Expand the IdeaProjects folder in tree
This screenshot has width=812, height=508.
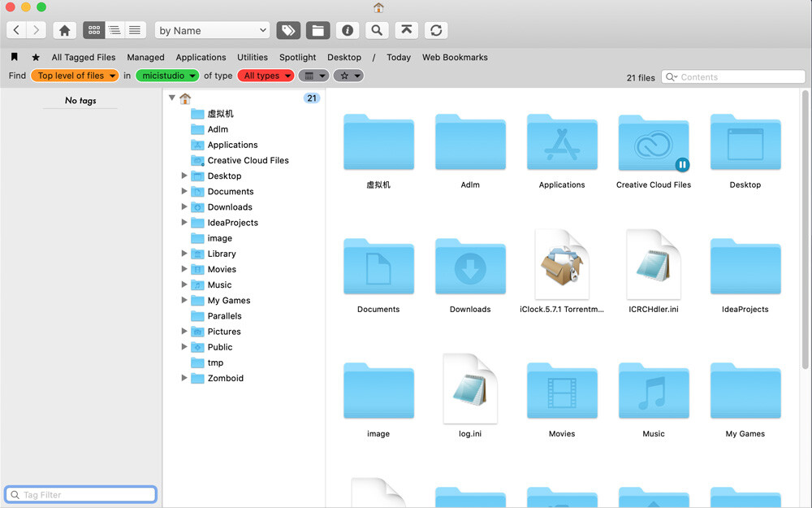184,223
